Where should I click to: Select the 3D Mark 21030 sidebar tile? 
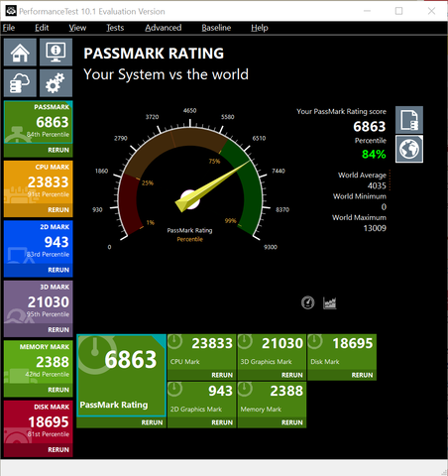39,301
